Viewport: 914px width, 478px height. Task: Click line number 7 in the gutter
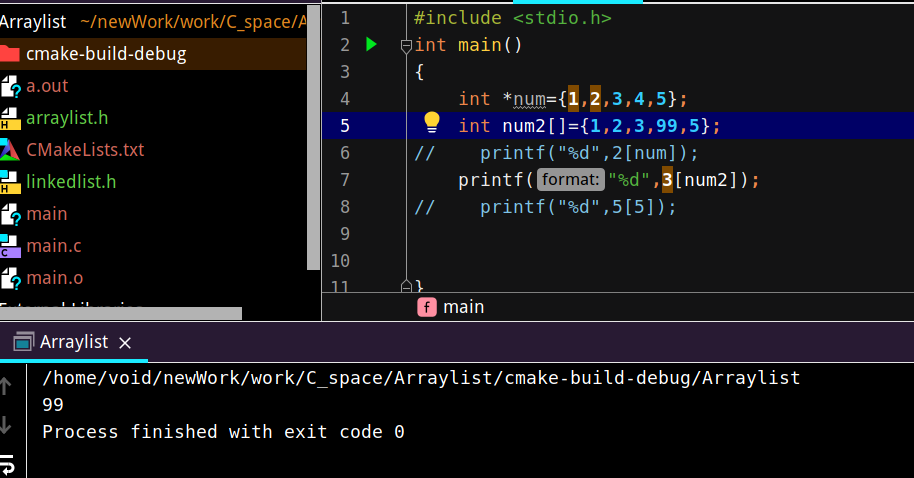(345, 180)
